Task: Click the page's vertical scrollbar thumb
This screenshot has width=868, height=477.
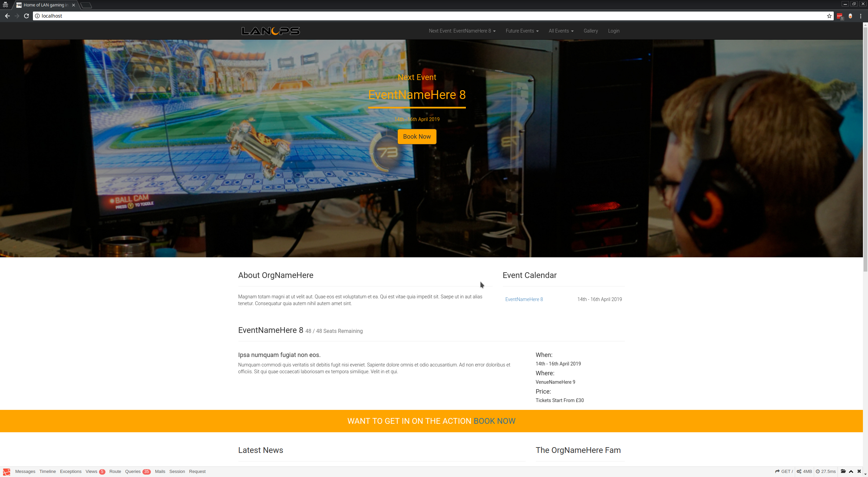Action: [865, 149]
